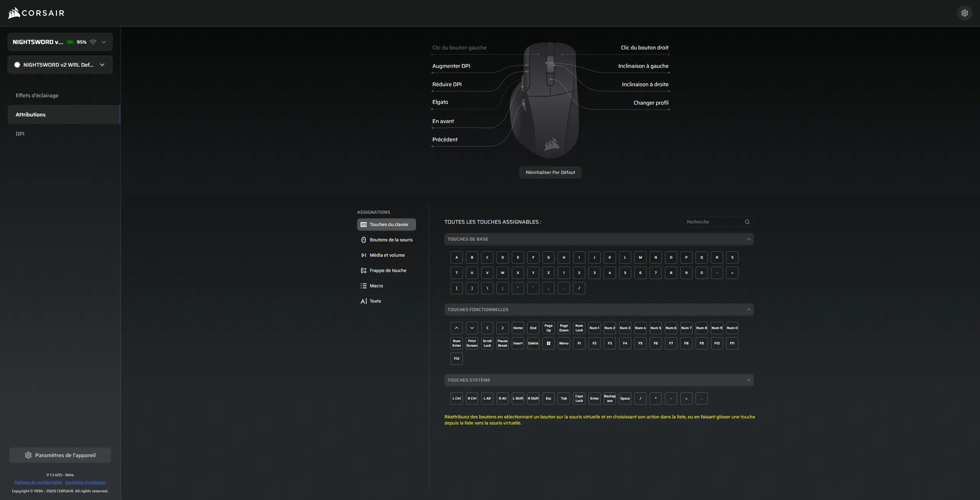
Task: Pick the Delete key
Action: click(x=533, y=343)
